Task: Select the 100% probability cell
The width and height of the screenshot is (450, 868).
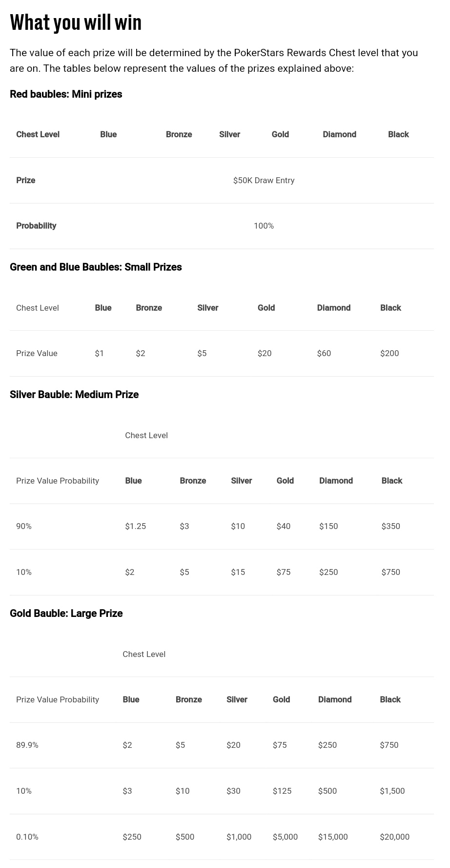Action: tap(264, 226)
